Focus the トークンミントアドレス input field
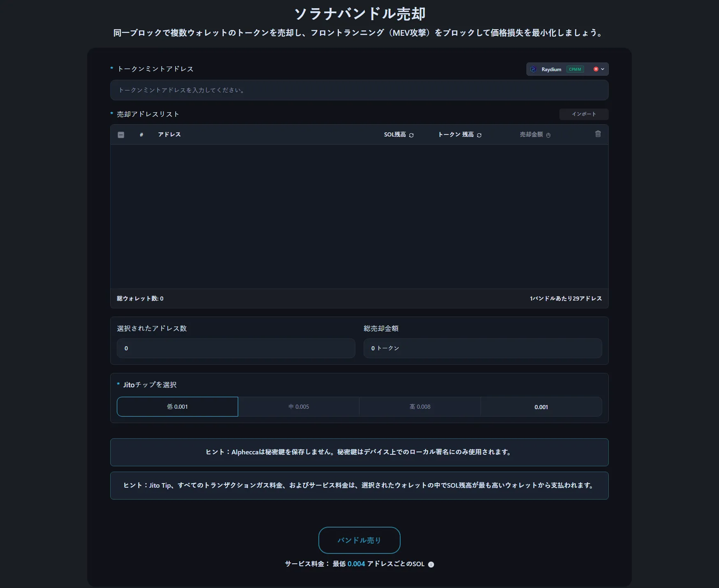719x588 pixels. pyautogui.click(x=359, y=90)
